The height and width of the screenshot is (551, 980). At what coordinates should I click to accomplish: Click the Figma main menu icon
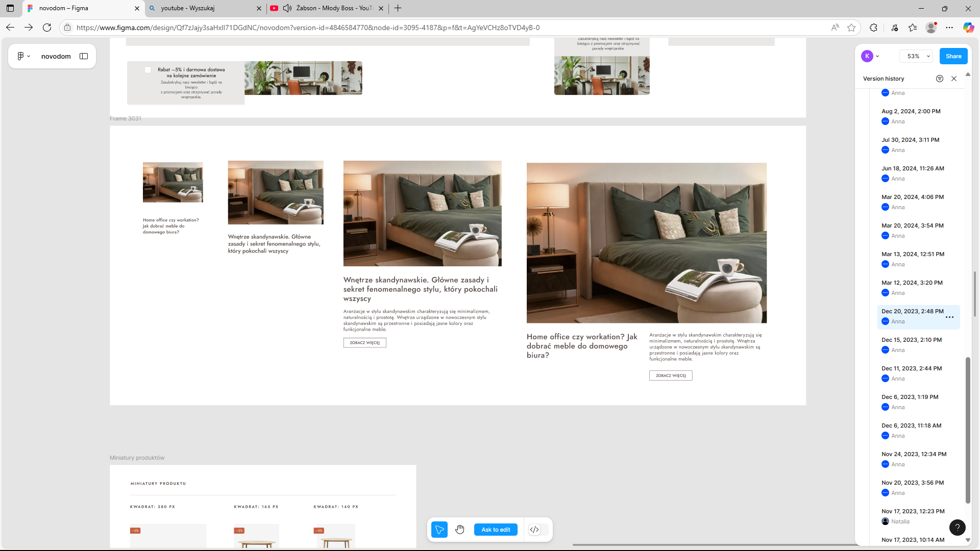21,56
